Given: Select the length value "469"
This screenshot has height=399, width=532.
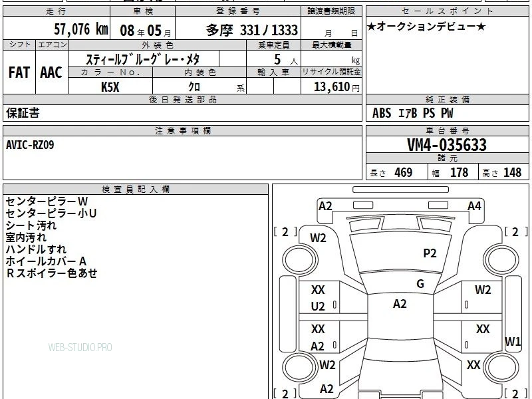Looking at the screenshot, I should [x=404, y=172].
